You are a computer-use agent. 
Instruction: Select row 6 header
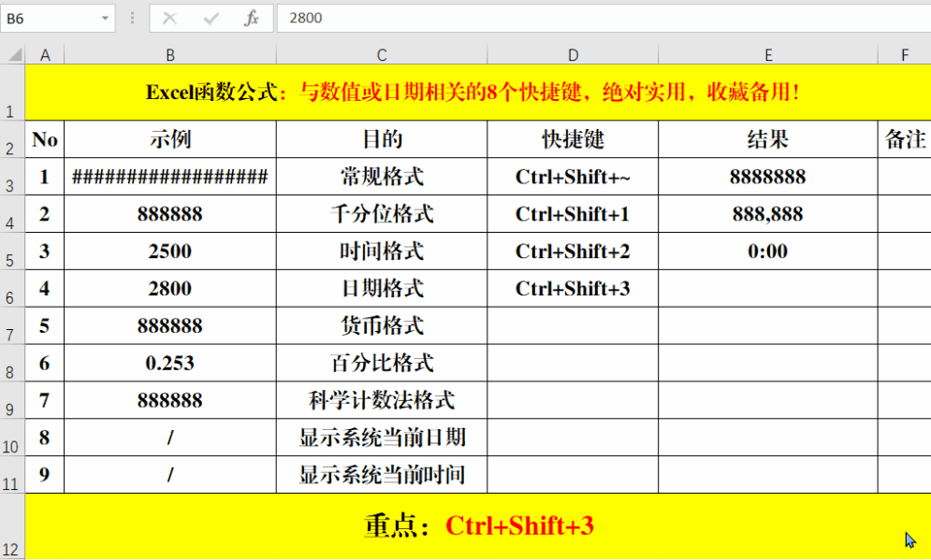pyautogui.click(x=12, y=288)
